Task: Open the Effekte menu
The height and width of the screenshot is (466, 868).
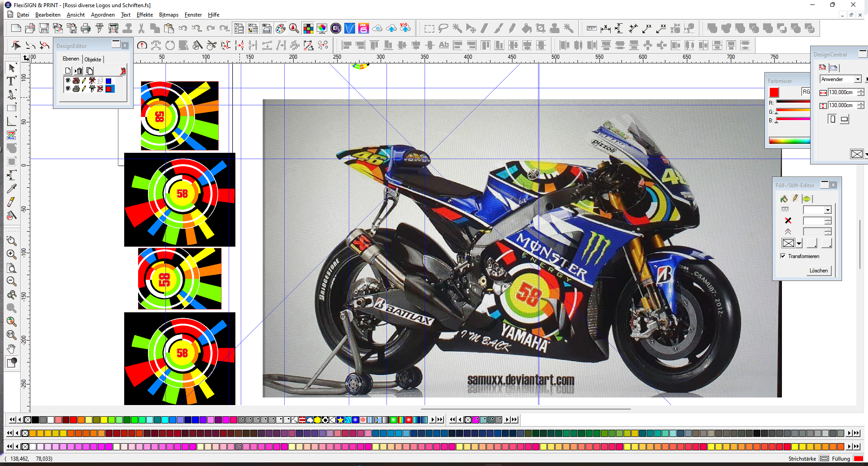Action: 144,15
